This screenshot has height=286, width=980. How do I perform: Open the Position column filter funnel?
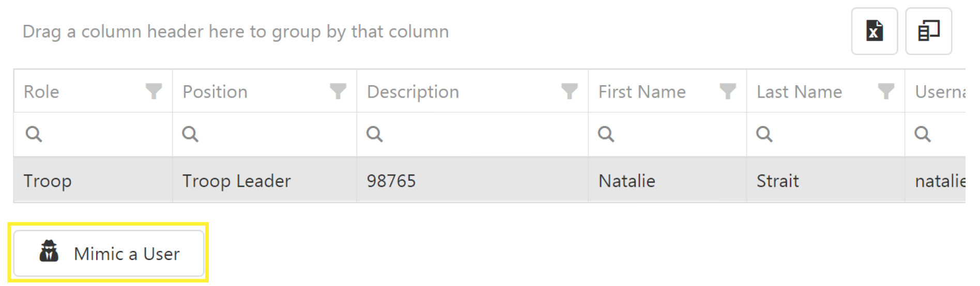[338, 91]
